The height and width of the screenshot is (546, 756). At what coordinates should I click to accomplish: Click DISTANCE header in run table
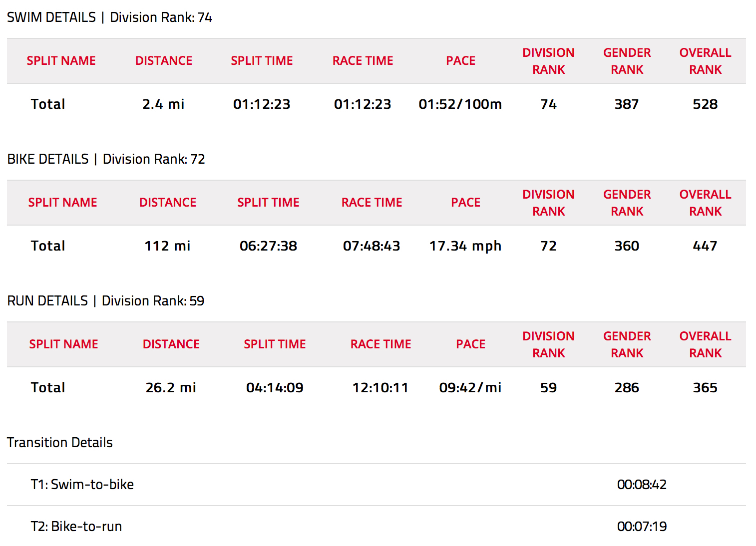(x=171, y=344)
